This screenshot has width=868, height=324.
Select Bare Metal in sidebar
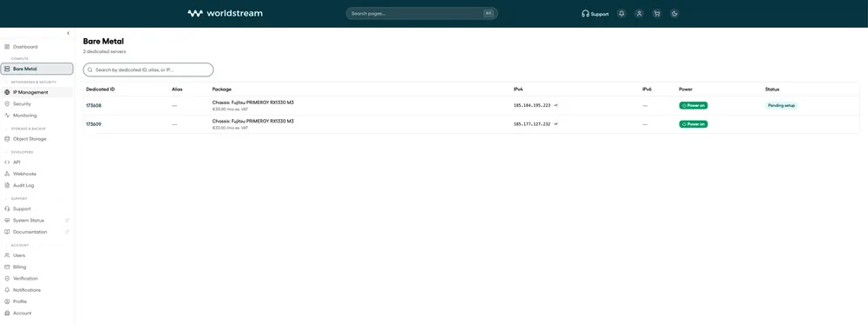coord(36,69)
